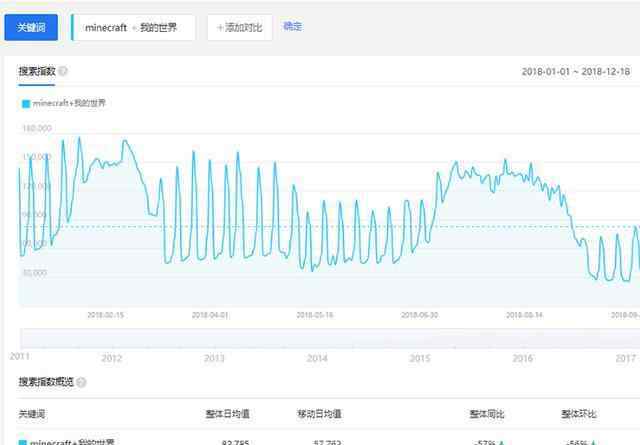Select the 搜索指数 tab
The width and height of the screenshot is (640, 445).
point(37,71)
